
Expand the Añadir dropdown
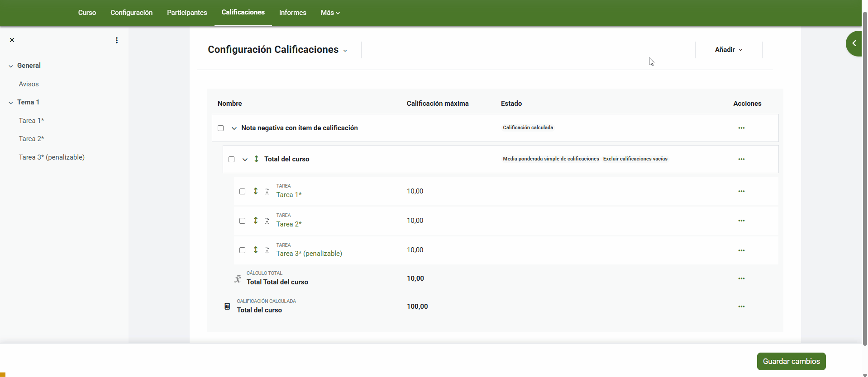(728, 50)
